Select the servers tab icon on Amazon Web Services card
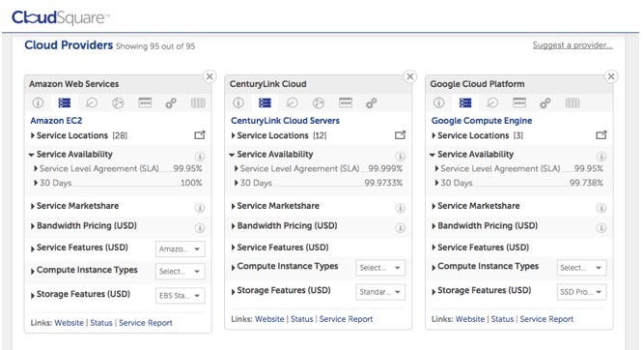 coord(65,102)
